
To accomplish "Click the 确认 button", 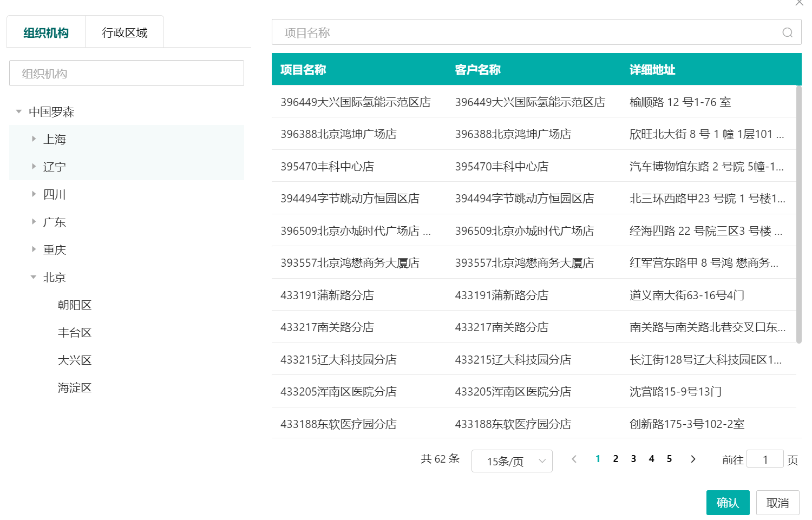I will pos(728,503).
